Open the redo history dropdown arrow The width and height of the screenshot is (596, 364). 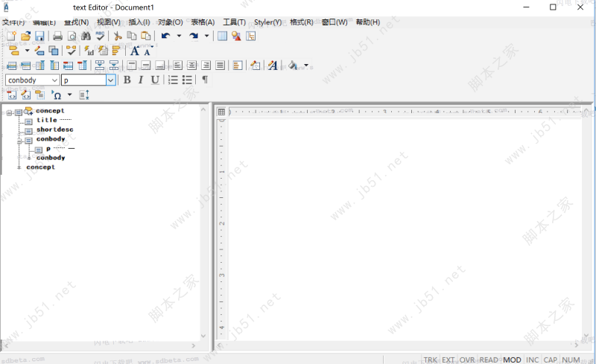coord(207,36)
